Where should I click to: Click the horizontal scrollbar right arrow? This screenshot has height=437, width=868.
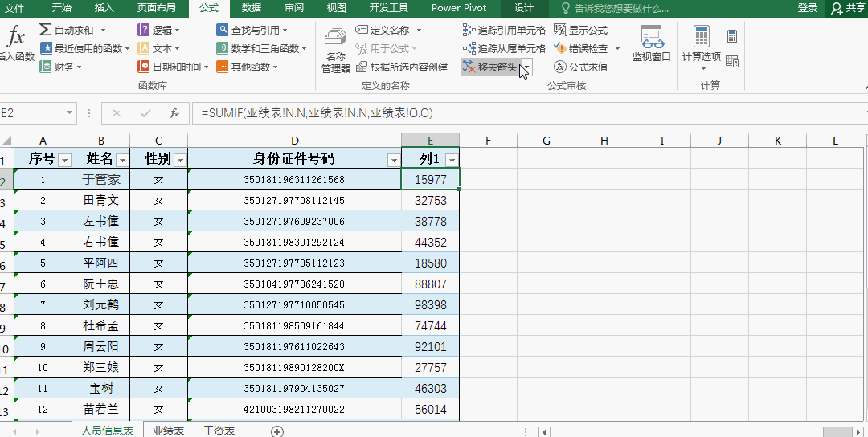coord(859,431)
